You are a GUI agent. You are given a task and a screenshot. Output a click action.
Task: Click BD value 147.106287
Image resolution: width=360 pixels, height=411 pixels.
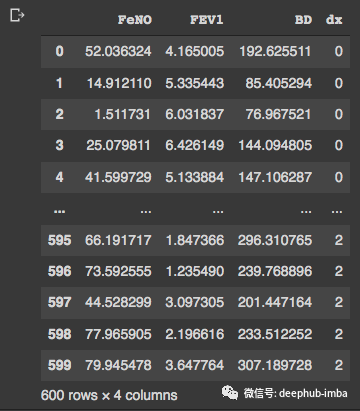click(x=275, y=177)
